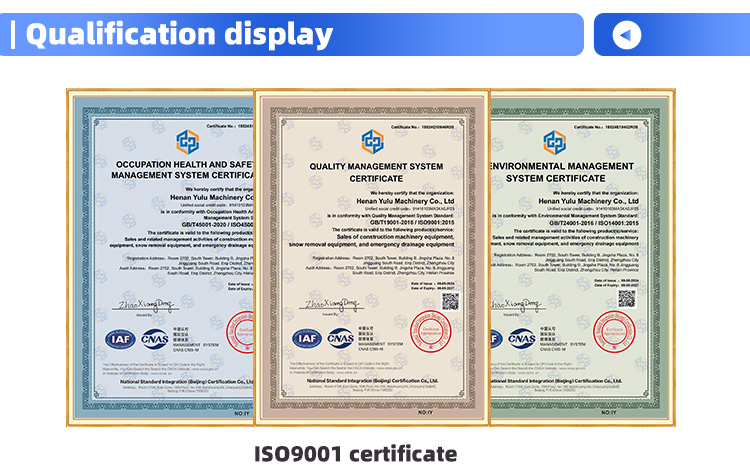Image resolution: width=750 pixels, height=467 pixels.
Task: Click 'GB/T19001-2016 / ISO9001:2015' standard text
Action: (412, 222)
